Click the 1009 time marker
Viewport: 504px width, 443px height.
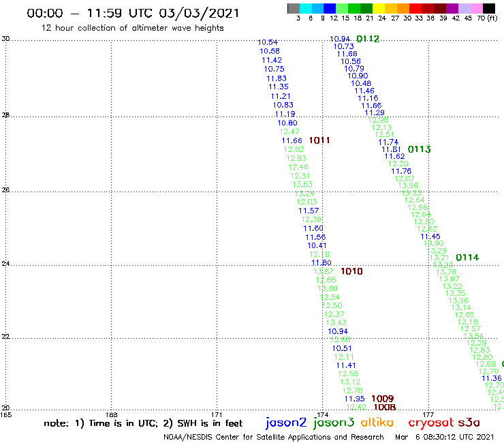pos(383,399)
